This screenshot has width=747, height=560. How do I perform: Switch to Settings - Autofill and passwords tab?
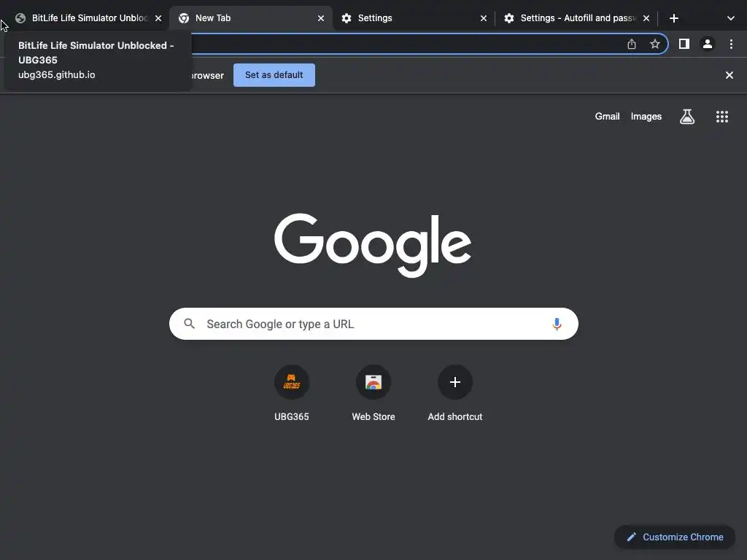point(576,18)
